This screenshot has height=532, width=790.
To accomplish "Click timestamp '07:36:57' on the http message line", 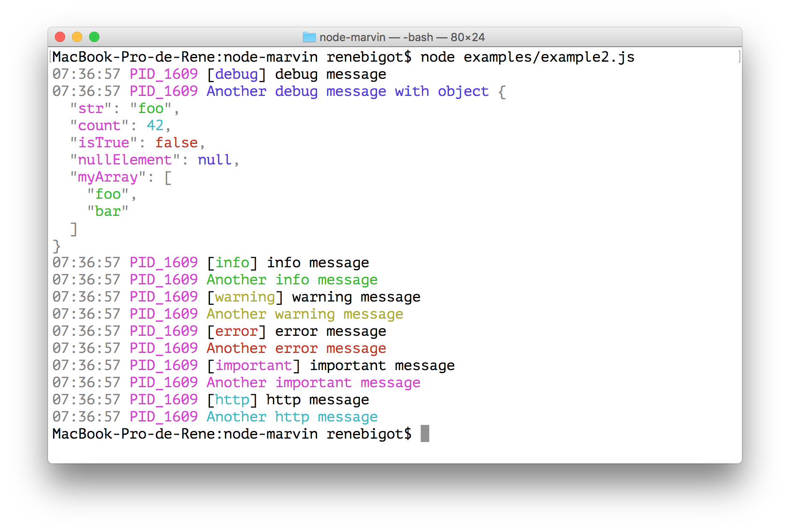I will 87,400.
